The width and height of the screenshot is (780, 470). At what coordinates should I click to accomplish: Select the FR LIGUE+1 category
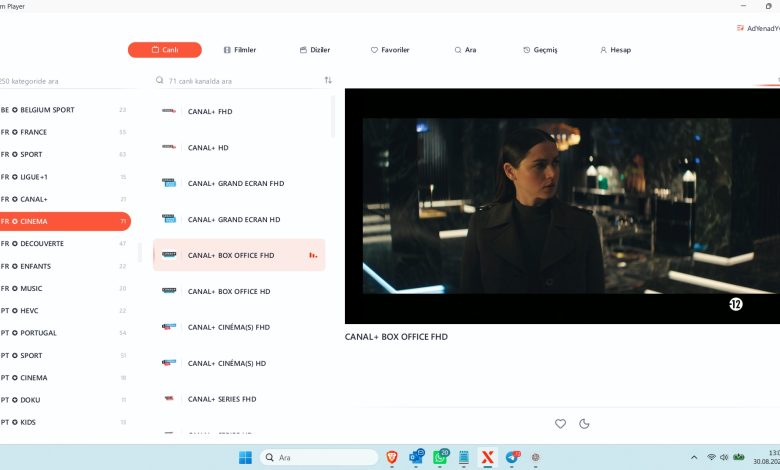point(65,177)
